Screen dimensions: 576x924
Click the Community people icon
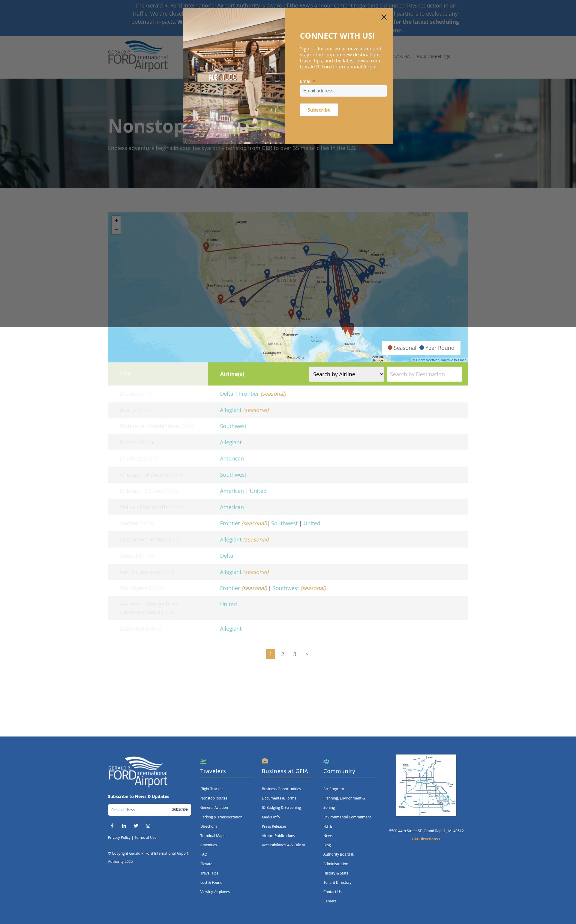tap(326, 761)
